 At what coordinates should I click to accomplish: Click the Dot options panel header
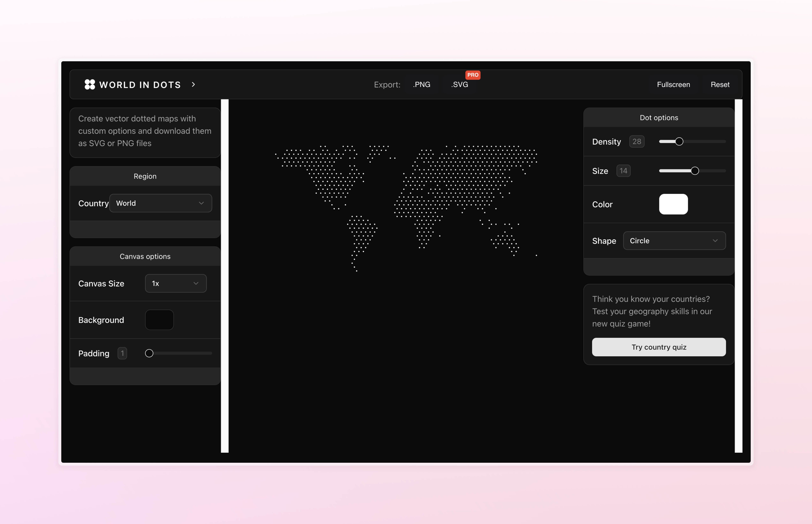click(659, 118)
